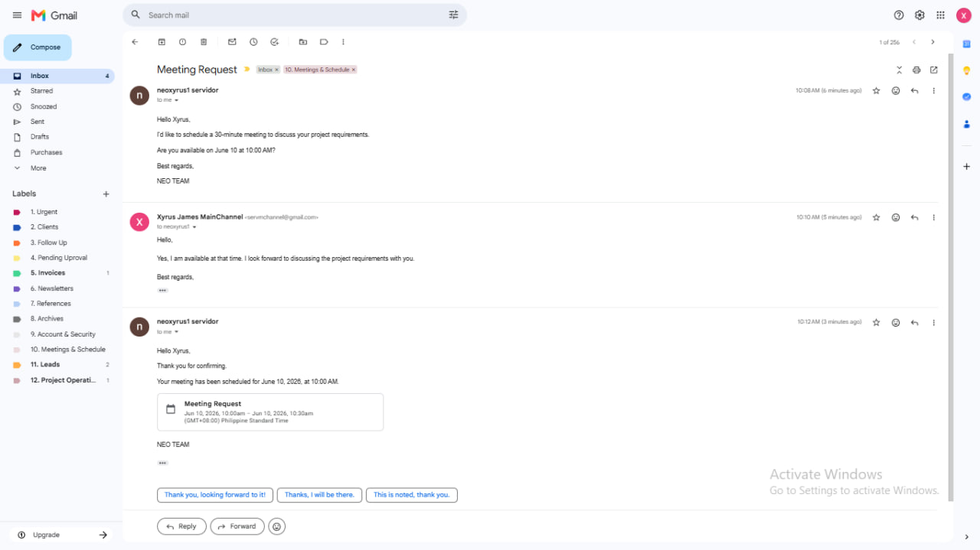This screenshot has height=550, width=980.
Task: Open the Support help icon
Action: point(899,15)
